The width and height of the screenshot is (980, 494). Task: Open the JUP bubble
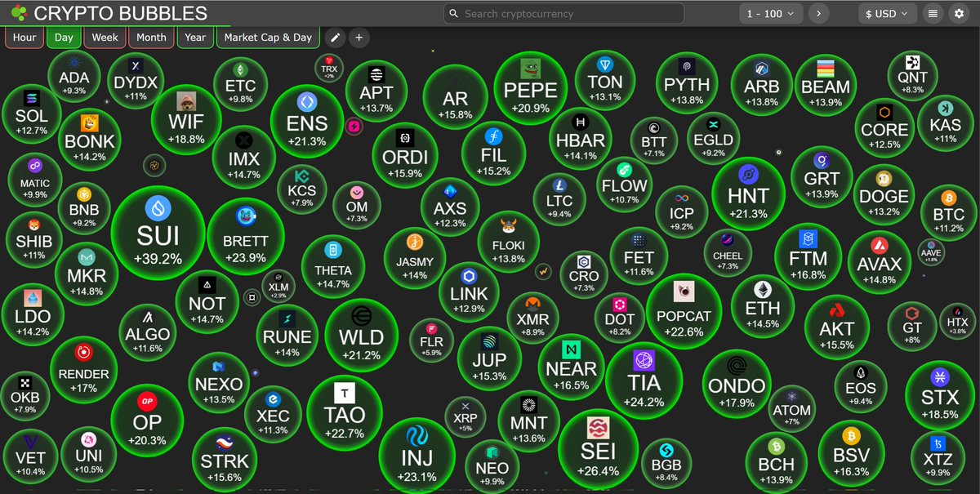point(488,358)
